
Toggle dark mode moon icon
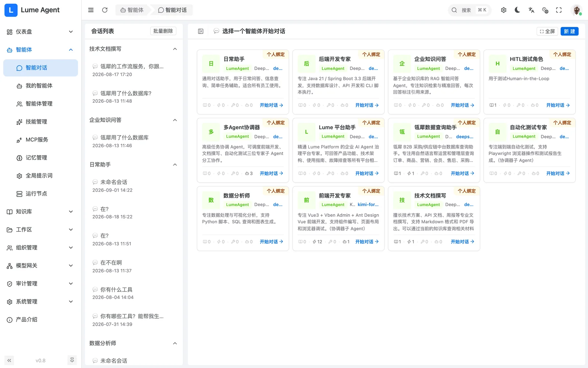(517, 10)
